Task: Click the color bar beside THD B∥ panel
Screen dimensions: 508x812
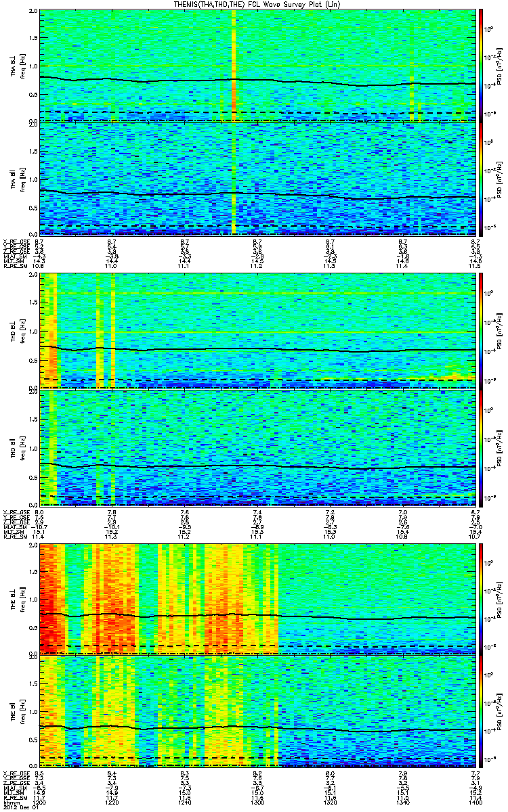Action: coord(481,447)
